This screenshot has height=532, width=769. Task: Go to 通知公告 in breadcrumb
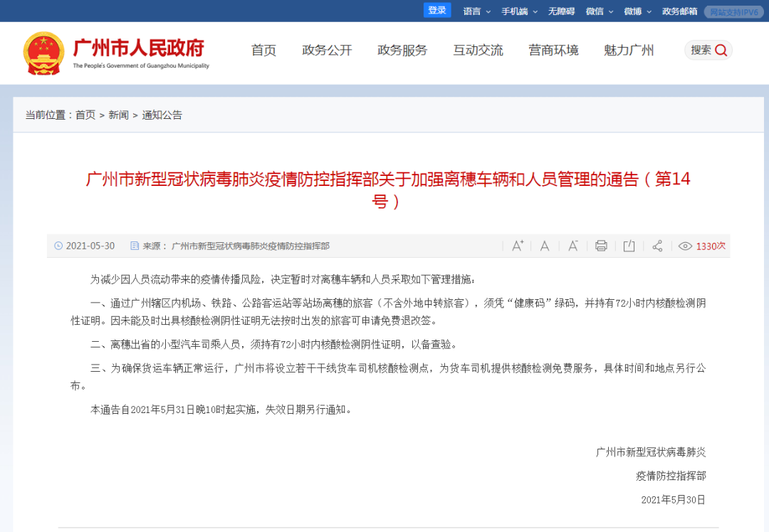click(x=162, y=115)
